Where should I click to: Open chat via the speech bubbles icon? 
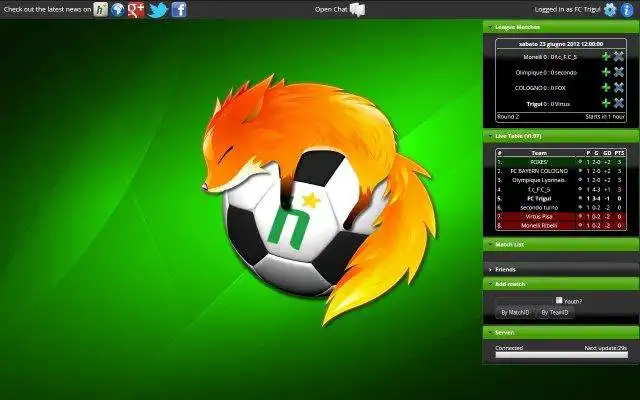357,9
